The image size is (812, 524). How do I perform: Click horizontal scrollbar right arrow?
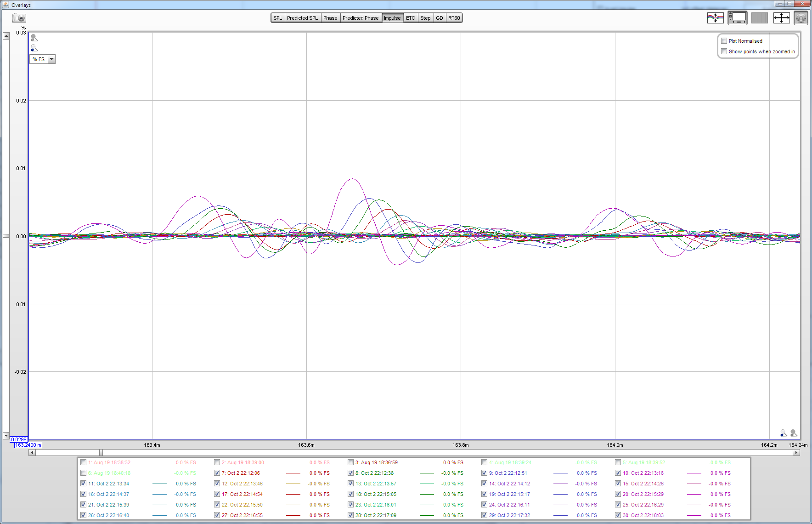(797, 453)
